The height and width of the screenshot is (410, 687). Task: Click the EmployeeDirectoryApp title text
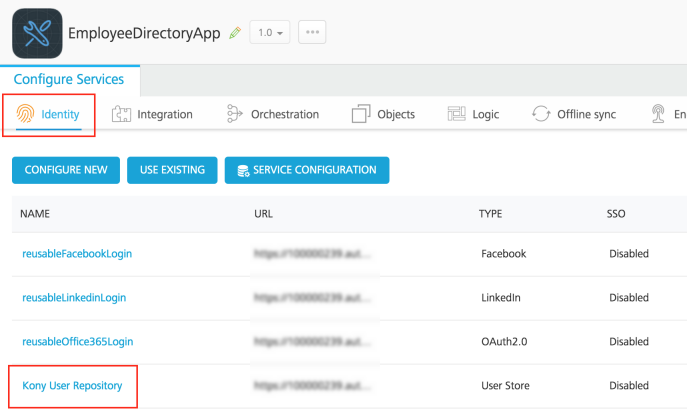click(x=144, y=33)
